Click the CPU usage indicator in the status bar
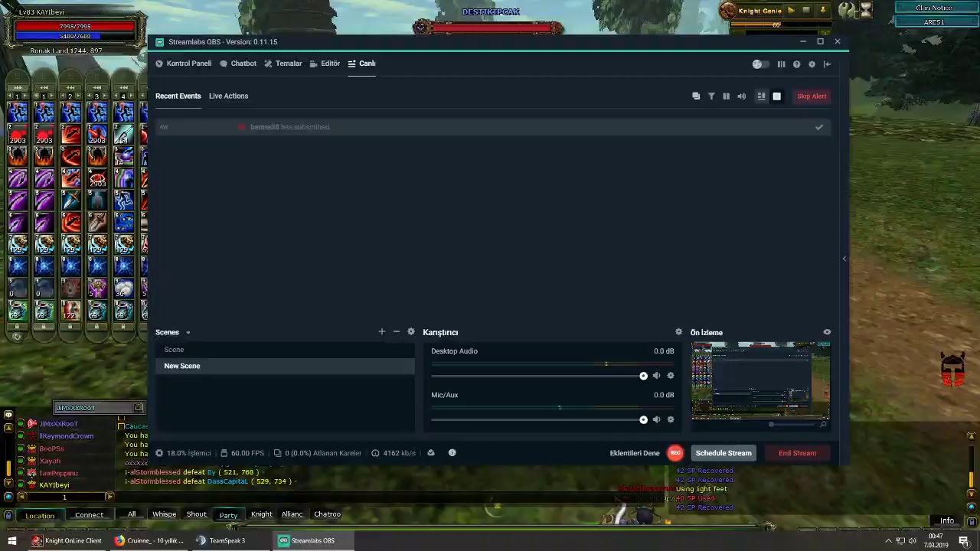980x551 pixels. click(x=183, y=453)
